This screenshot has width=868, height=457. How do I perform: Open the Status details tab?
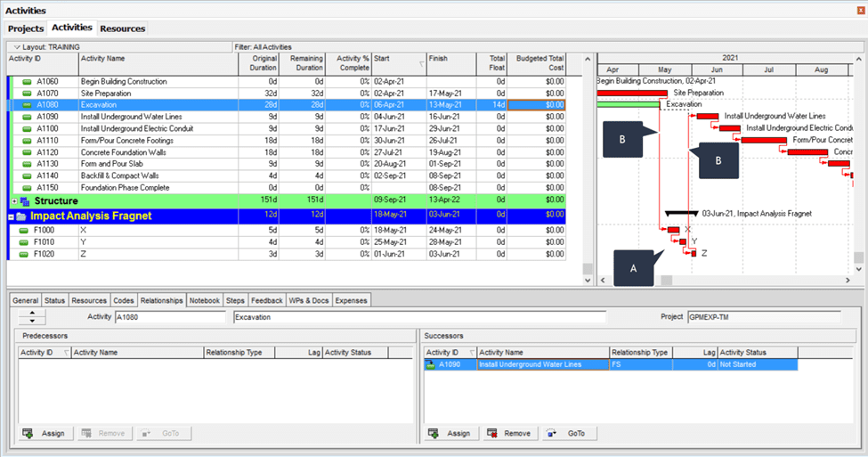[x=54, y=300]
